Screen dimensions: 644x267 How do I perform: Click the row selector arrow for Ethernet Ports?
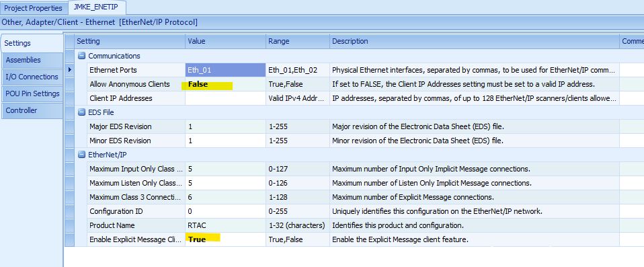coord(70,70)
